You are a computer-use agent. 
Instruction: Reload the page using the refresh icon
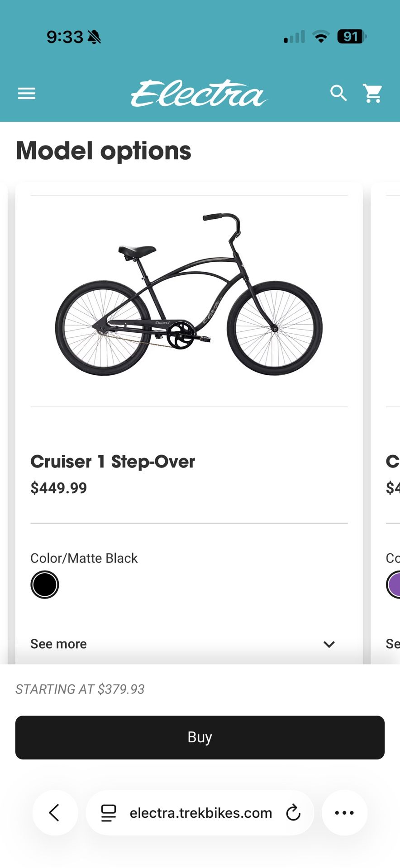pos(293,812)
